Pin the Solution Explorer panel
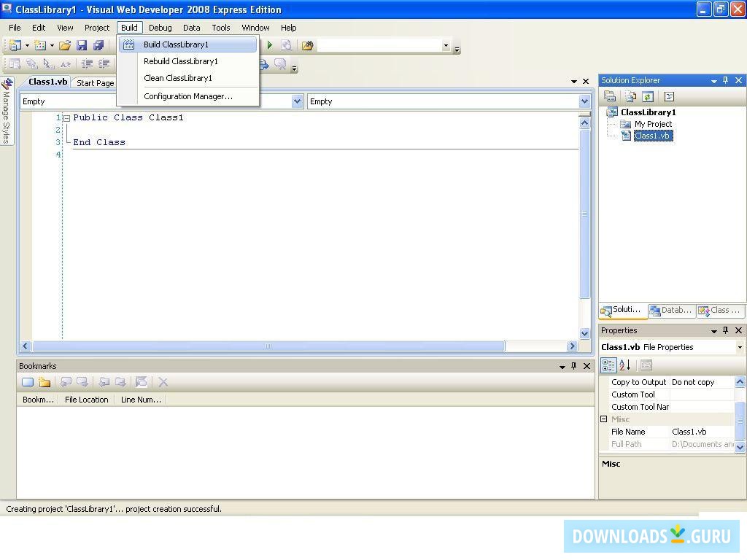 pyautogui.click(x=726, y=80)
